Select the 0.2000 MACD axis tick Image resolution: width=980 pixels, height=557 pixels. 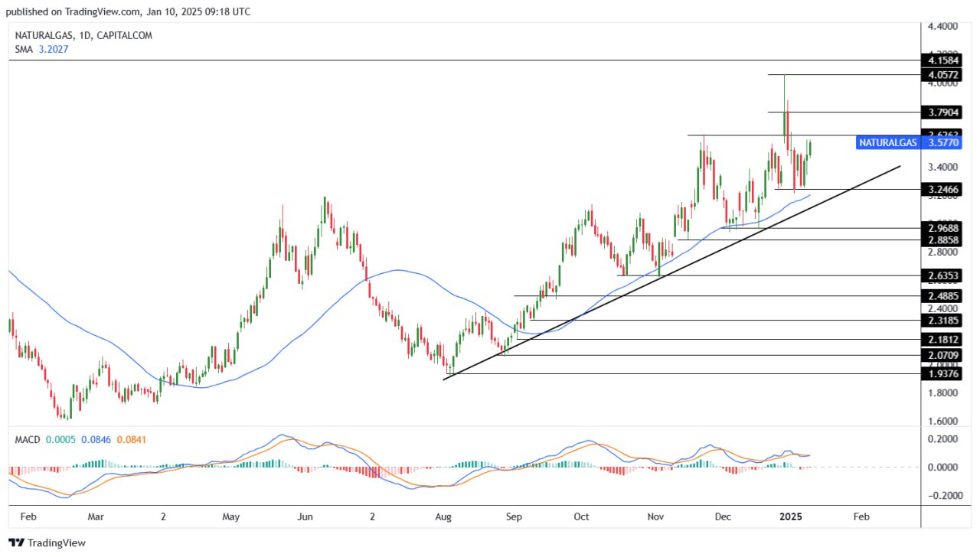click(942, 439)
